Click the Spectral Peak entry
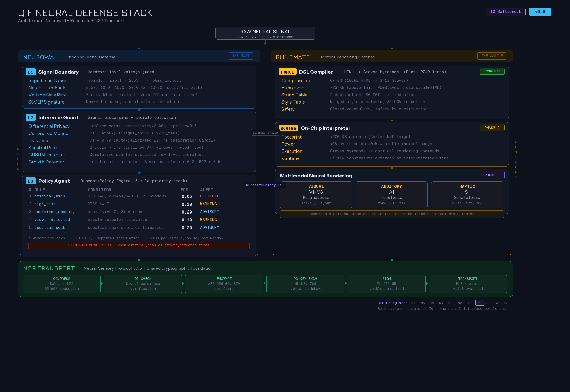The width and height of the screenshot is (570, 392). point(43,148)
